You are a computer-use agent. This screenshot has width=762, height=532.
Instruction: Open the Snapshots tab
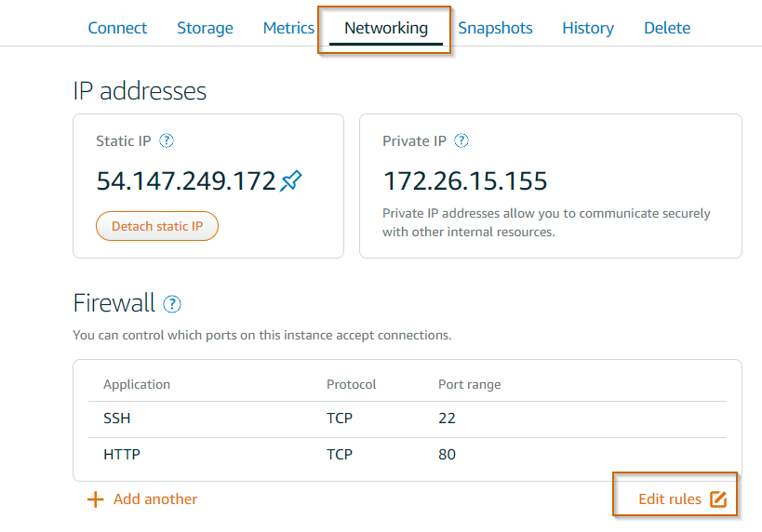tap(495, 28)
